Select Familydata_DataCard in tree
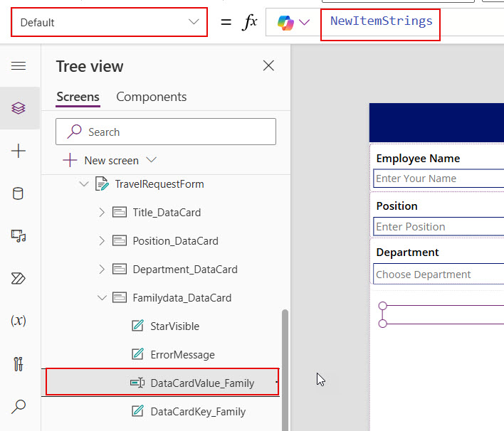Image resolution: width=504 pixels, height=431 pixels. tap(182, 298)
